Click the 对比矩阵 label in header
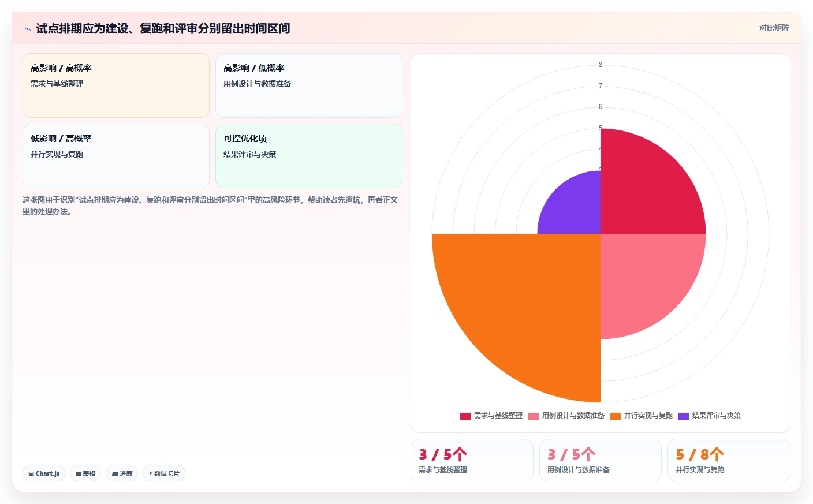813x504 pixels. pos(774,28)
